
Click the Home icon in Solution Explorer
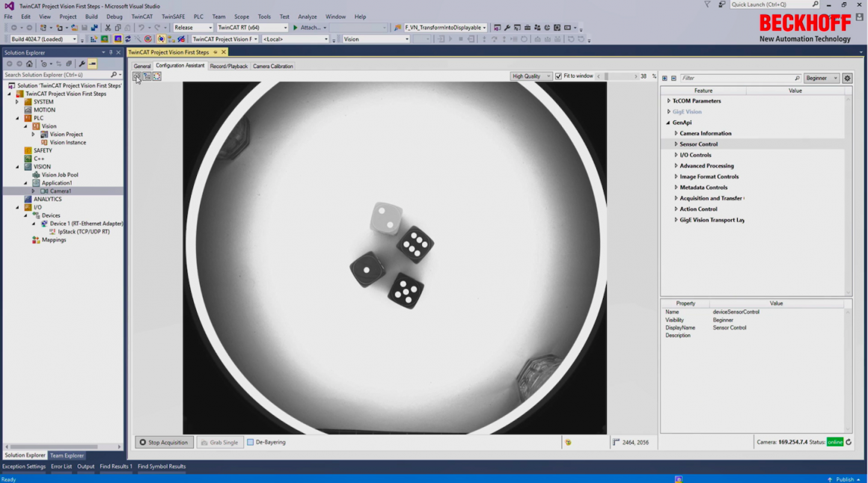(x=29, y=64)
